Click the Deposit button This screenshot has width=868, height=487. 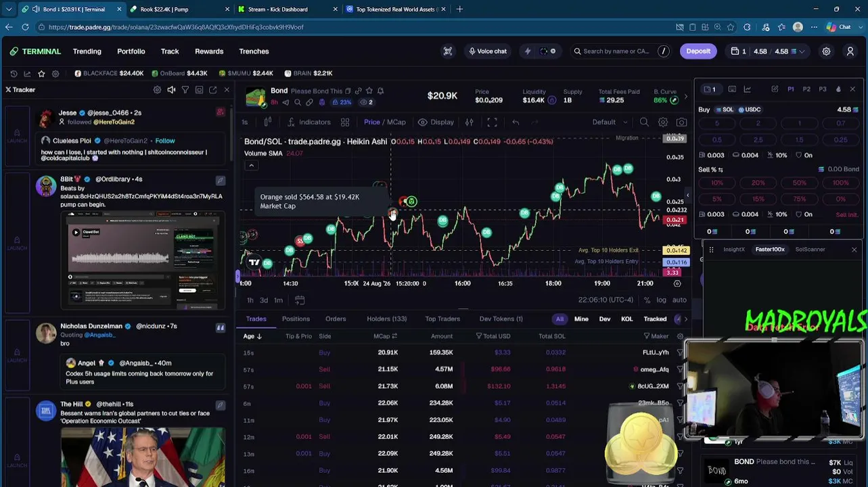point(698,51)
